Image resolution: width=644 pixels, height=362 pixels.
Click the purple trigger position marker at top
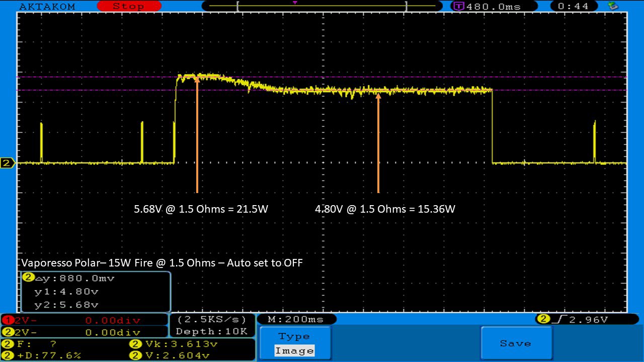pos(295,3)
